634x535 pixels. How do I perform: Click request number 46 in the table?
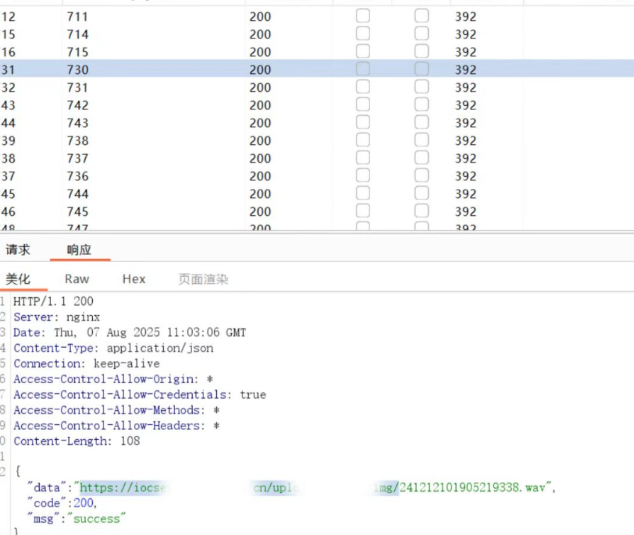[x=8, y=212]
